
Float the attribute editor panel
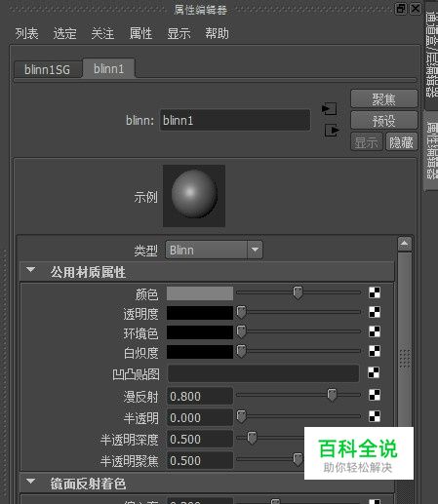tap(401, 8)
